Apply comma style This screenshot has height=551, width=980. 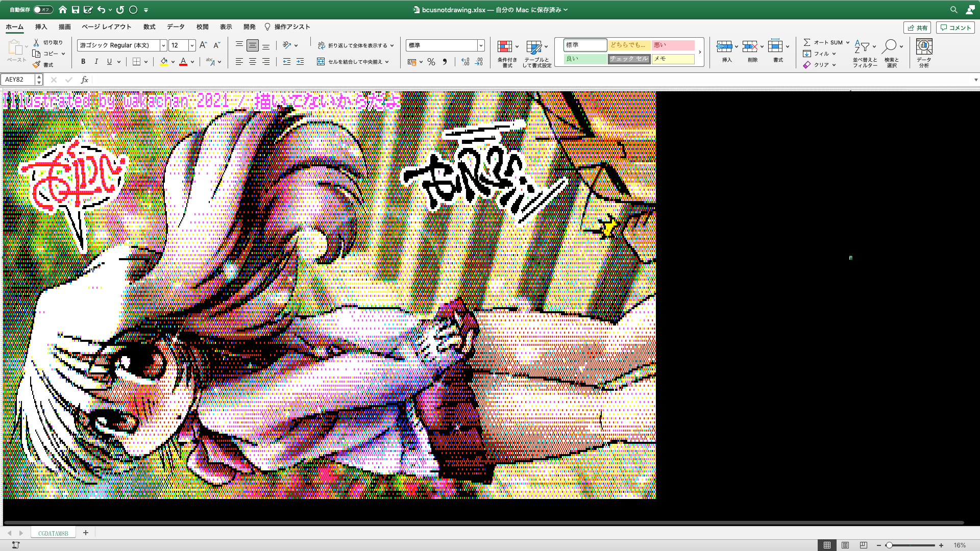coord(445,62)
